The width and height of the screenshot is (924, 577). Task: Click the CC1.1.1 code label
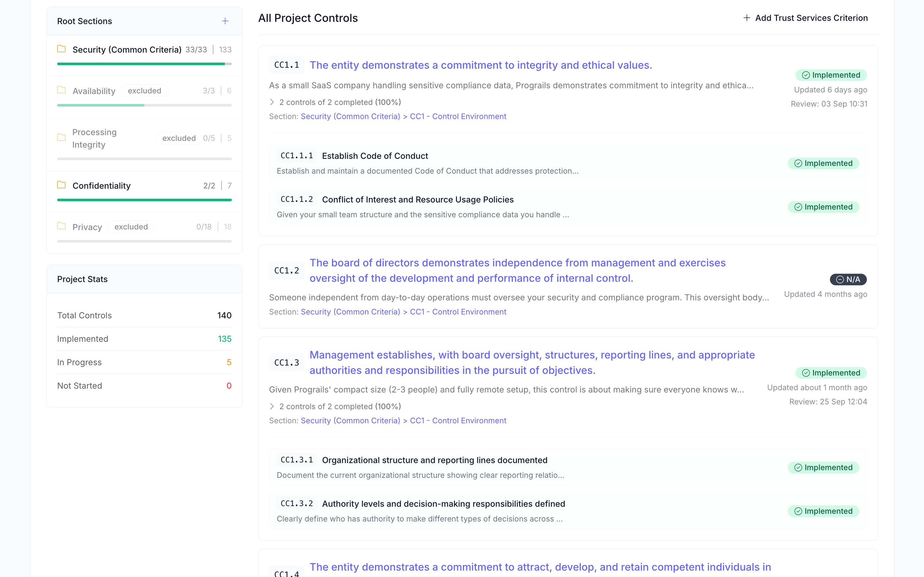pos(297,156)
